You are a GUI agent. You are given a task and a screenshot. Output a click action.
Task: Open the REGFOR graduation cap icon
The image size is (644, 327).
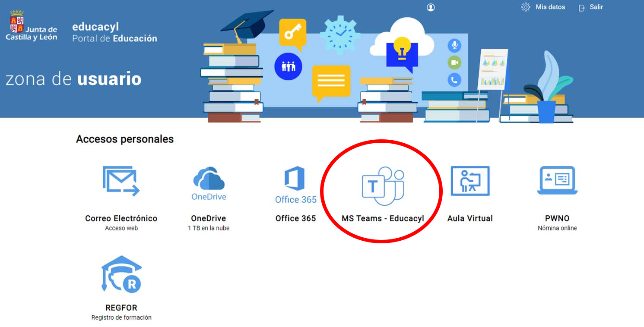point(121,274)
